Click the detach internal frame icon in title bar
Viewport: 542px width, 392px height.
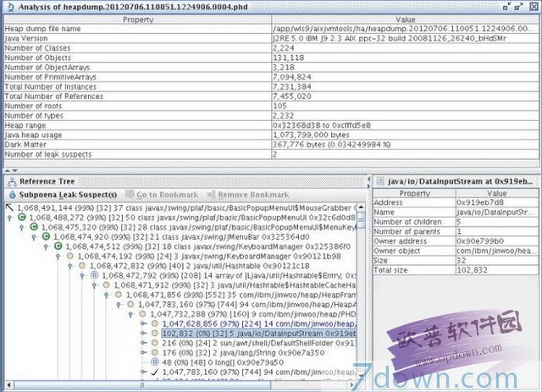pos(506,7)
